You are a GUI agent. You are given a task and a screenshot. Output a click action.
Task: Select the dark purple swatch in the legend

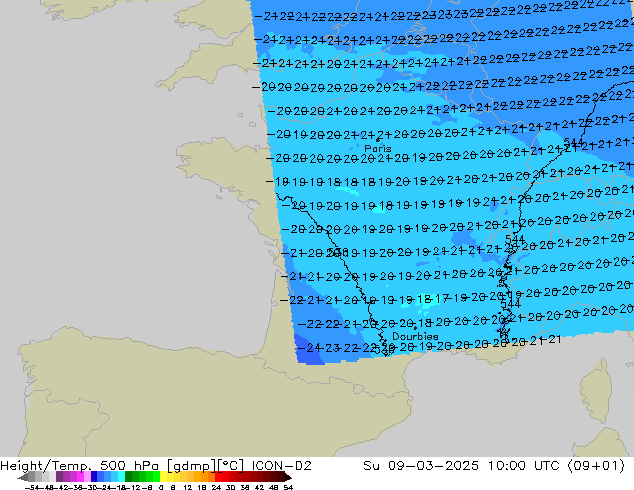(x=59, y=477)
